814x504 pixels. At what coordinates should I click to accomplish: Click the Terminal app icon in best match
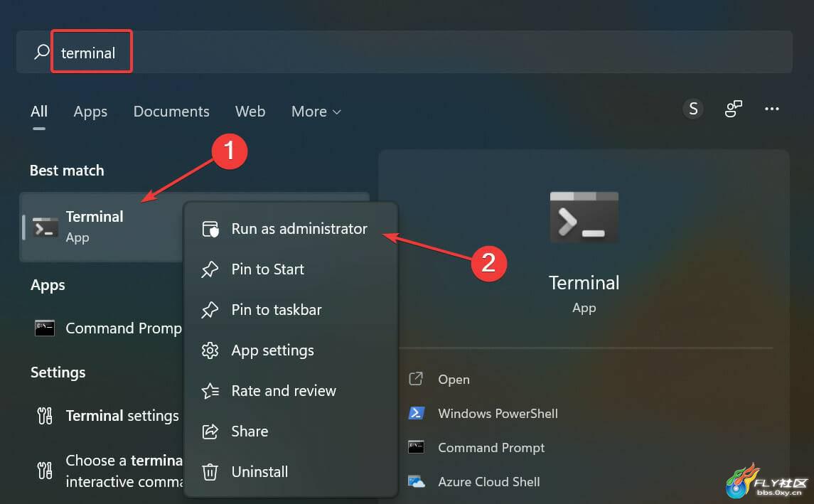[45, 227]
